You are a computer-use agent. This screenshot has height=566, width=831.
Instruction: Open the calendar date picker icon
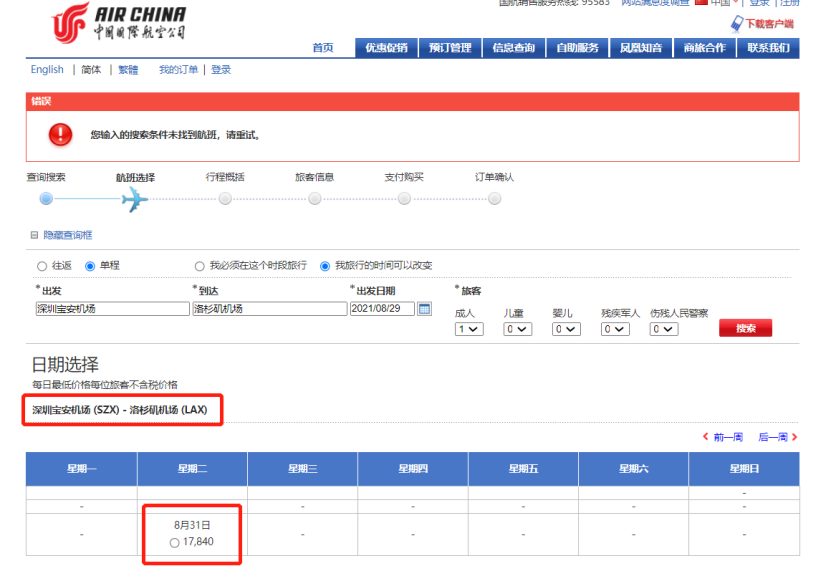point(424,309)
